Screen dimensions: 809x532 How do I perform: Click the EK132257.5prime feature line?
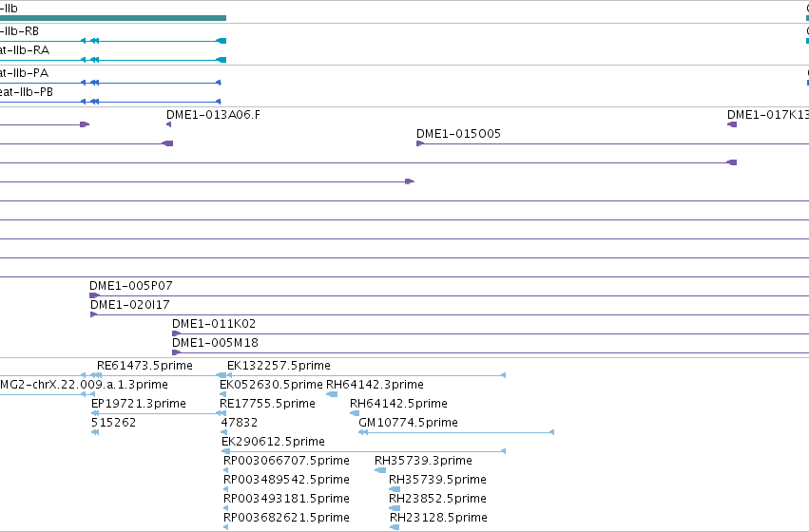366,376
